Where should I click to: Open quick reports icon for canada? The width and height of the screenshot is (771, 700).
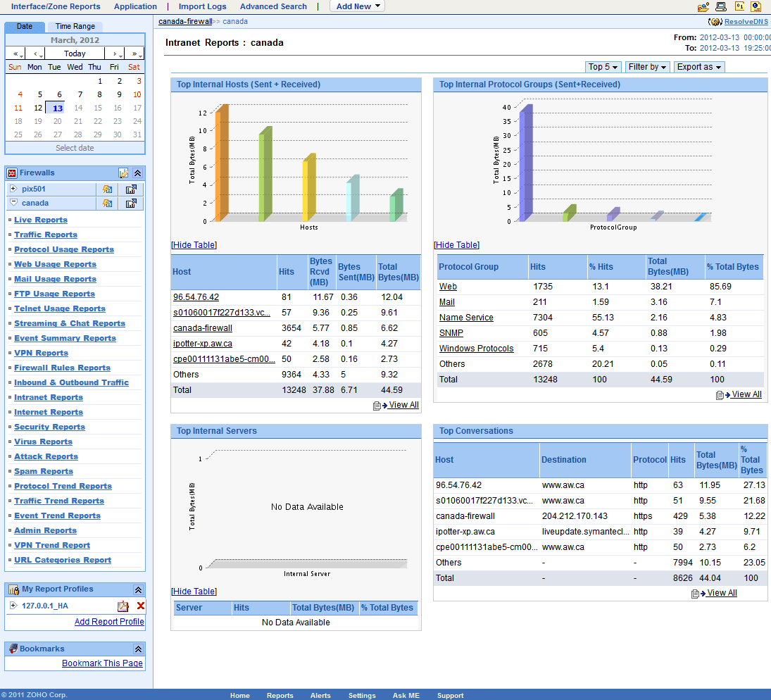107,203
